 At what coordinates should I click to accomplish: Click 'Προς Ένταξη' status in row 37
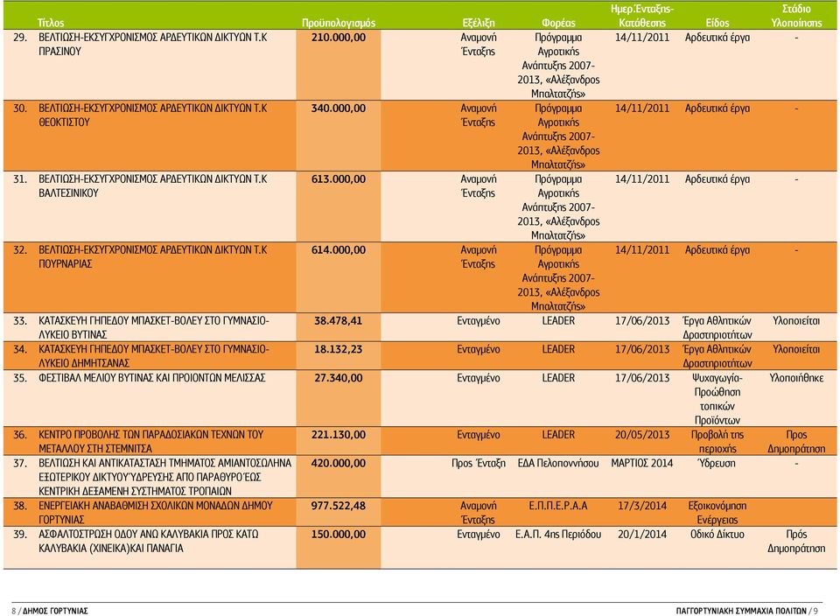pos(479,463)
